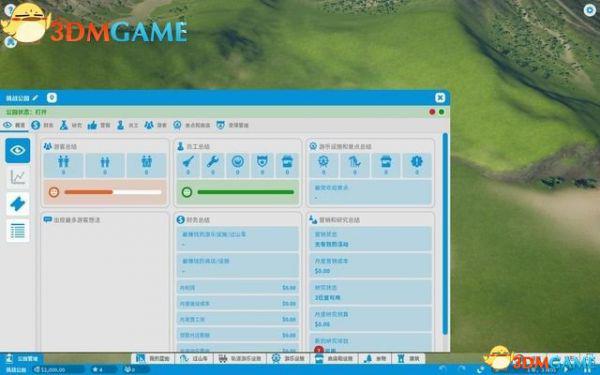Open the line graph sidebar view
Screen dimensions: 600x375
tap(18, 178)
